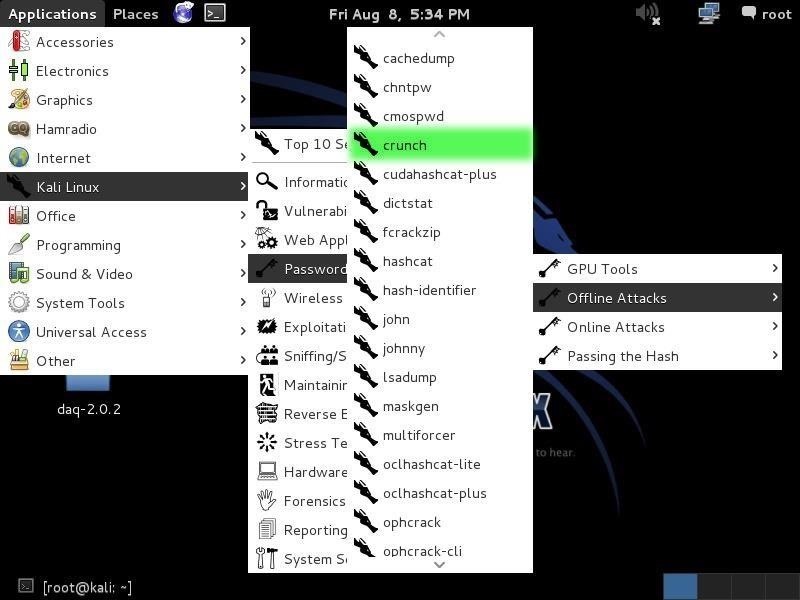Switch to the second workspace in pager
800x600 pixels.
pos(714,586)
